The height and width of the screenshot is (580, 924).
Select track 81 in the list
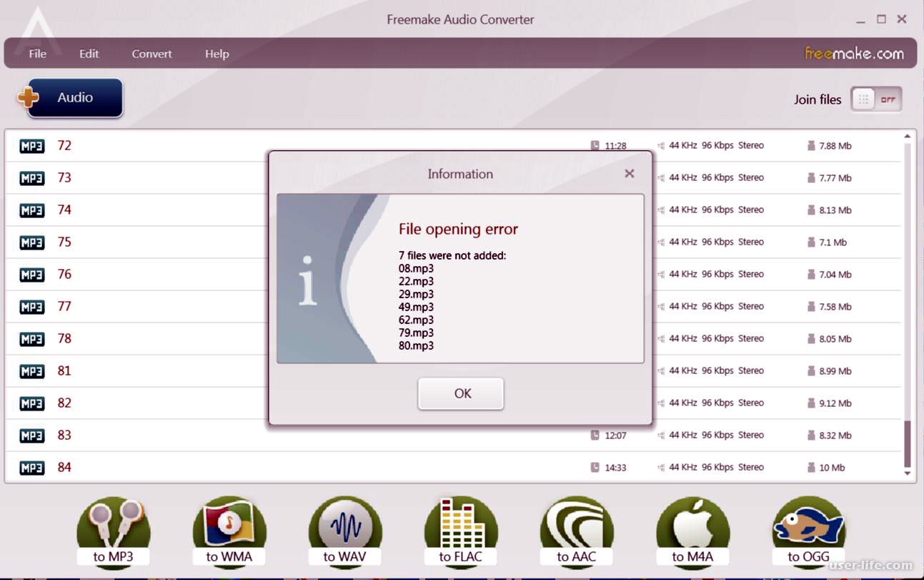pos(453,371)
